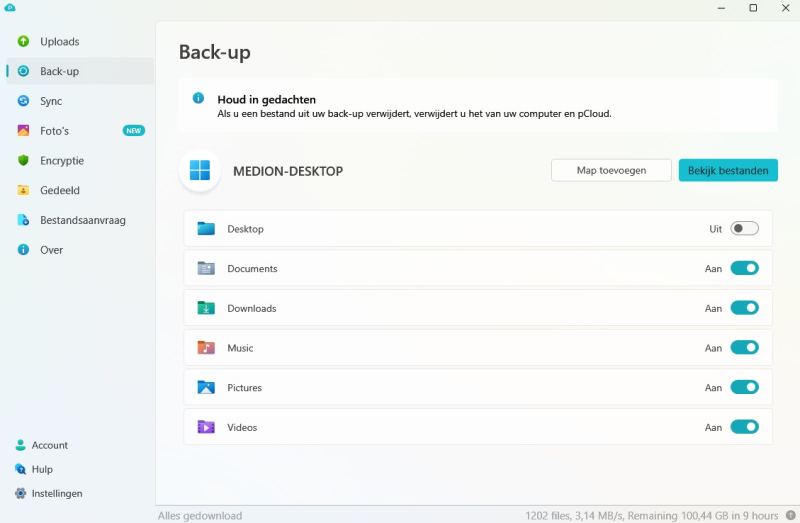Click the Foto's picture icon
This screenshot has height=523, width=800.
(x=23, y=131)
